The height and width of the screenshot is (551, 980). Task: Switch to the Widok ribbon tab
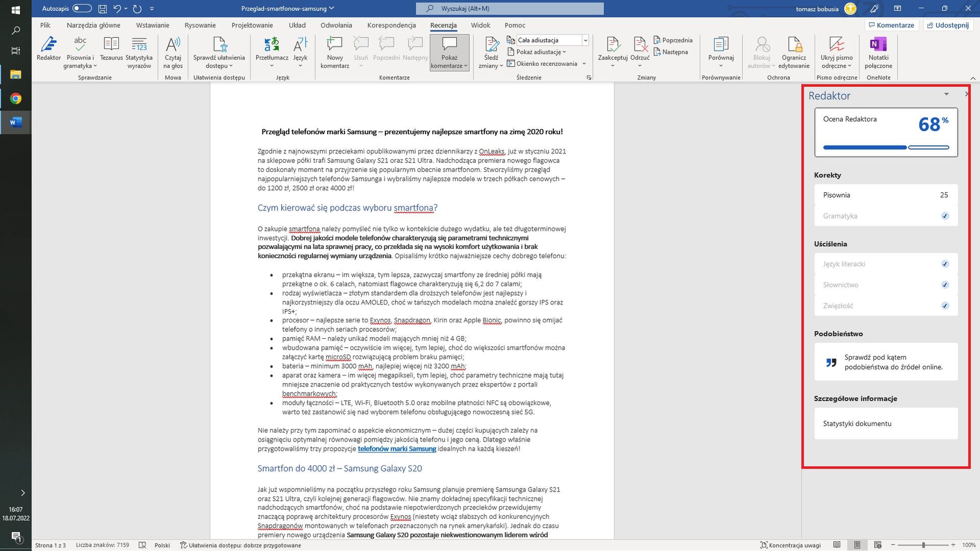(480, 25)
